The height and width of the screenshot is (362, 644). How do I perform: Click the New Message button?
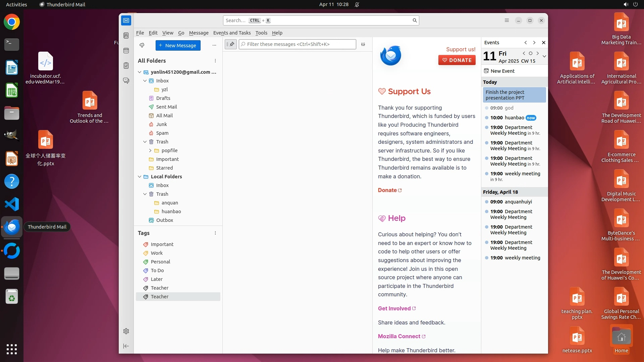[x=178, y=45]
